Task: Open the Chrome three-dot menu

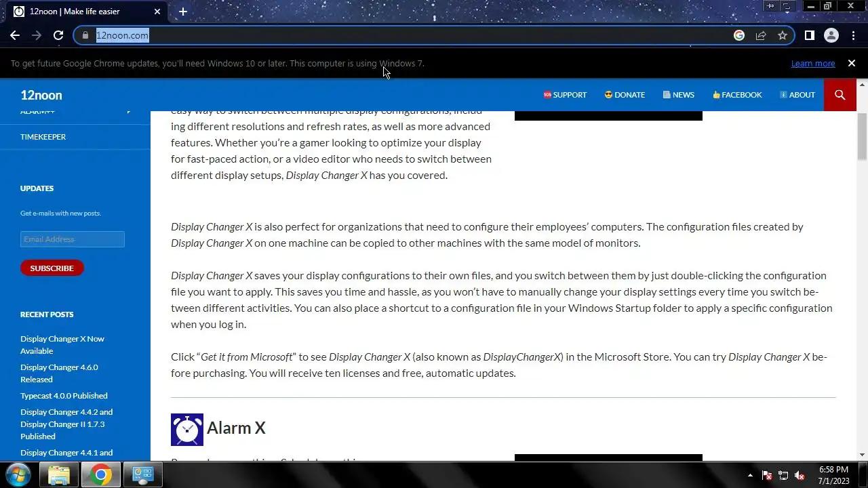Action: tap(853, 35)
